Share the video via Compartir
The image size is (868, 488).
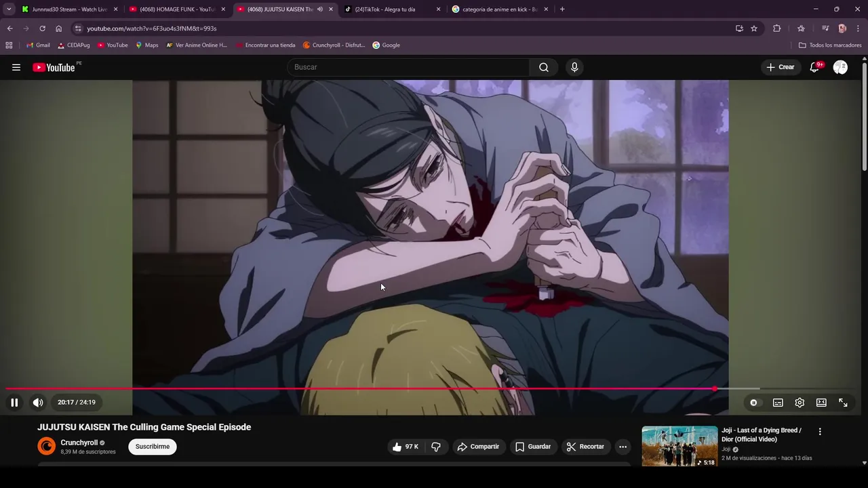[478, 447]
